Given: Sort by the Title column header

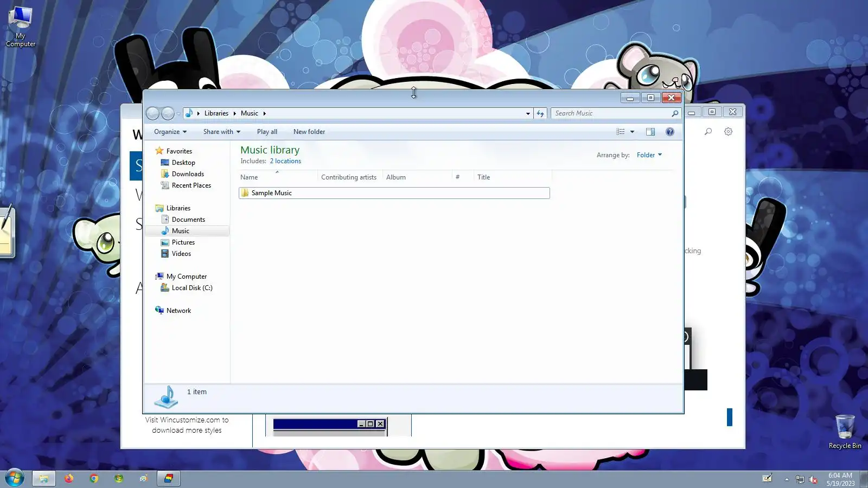Looking at the screenshot, I should pyautogui.click(x=513, y=177).
